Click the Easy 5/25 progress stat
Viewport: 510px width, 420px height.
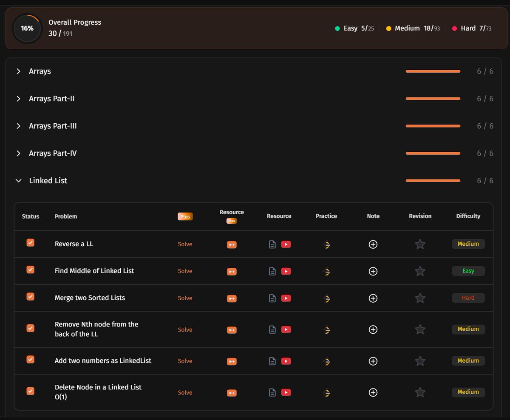354,28
